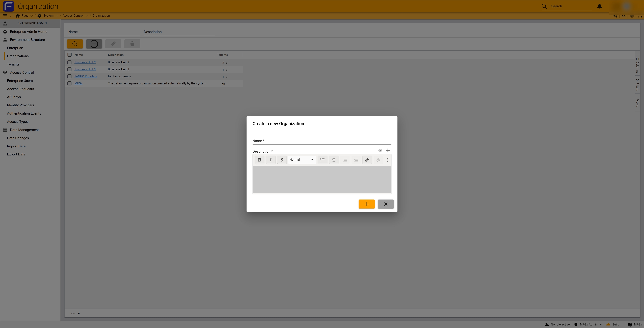
Task: Apply italic formatting in description editor
Action: [x=271, y=160]
